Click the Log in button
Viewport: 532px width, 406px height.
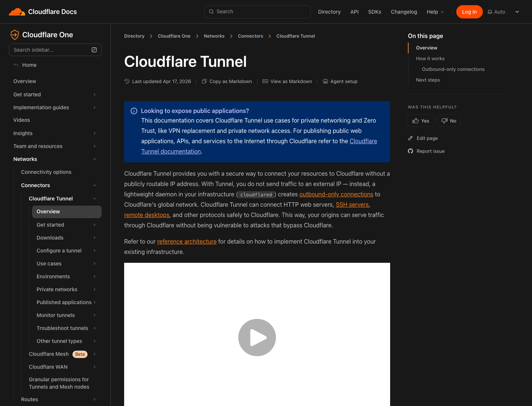click(469, 12)
